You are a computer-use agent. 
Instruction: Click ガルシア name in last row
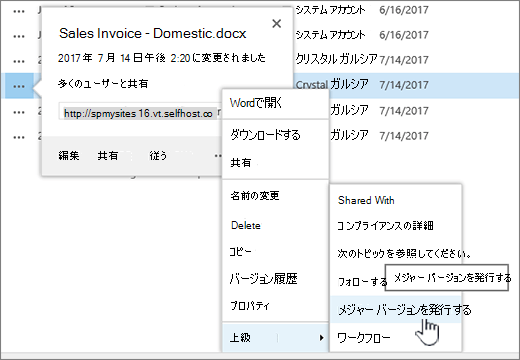coord(349,135)
